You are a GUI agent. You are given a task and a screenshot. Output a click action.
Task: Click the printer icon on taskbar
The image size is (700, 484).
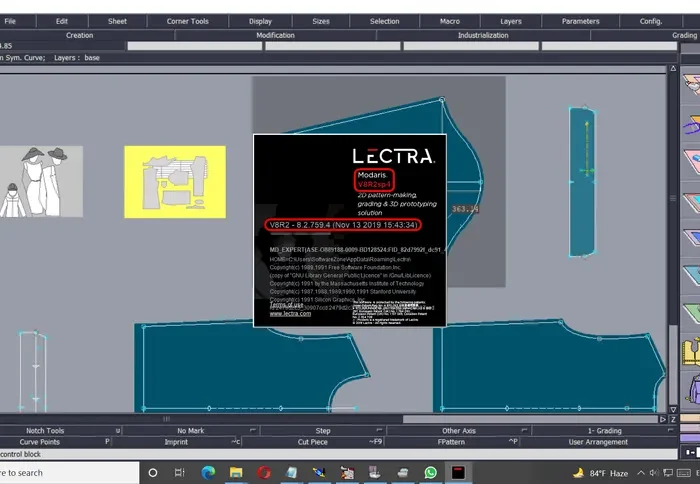tap(403, 473)
